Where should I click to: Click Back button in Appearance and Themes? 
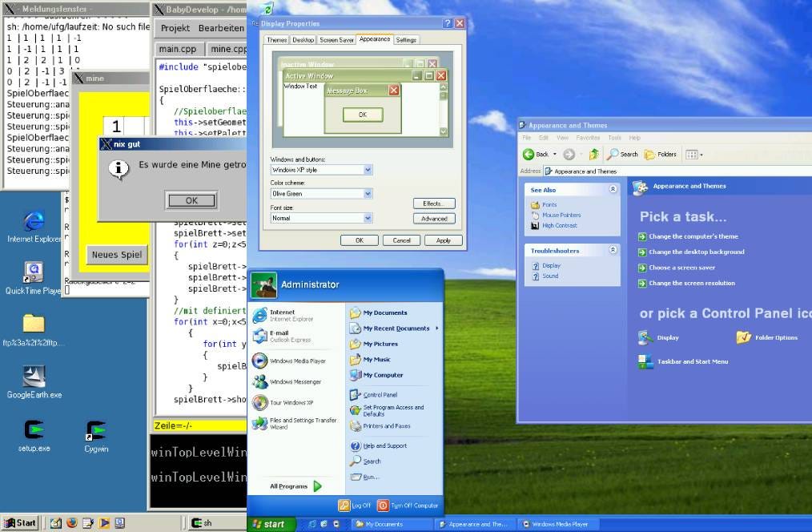(537, 155)
